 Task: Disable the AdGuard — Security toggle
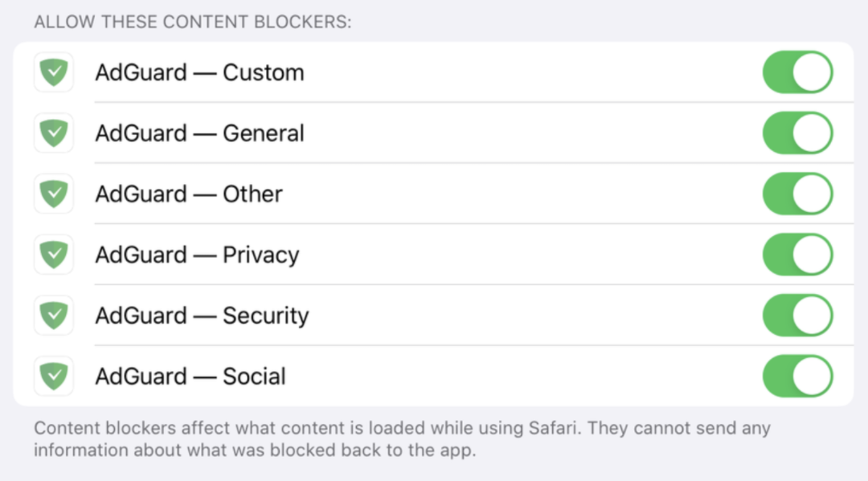pos(797,316)
